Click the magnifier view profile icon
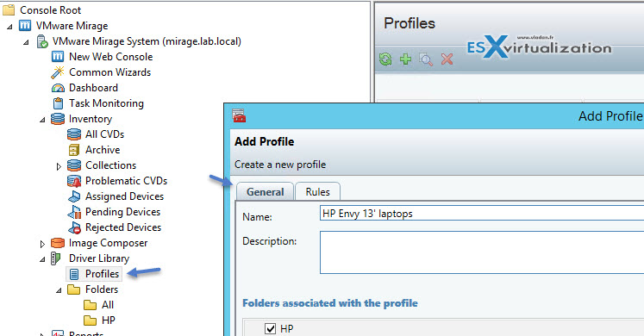This screenshot has height=336, width=644. click(x=427, y=60)
